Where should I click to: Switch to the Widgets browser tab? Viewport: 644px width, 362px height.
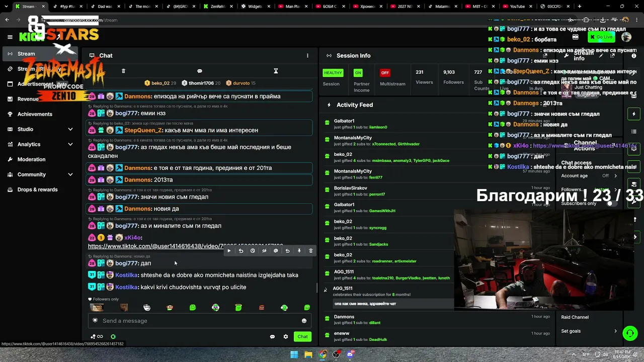[255, 7]
